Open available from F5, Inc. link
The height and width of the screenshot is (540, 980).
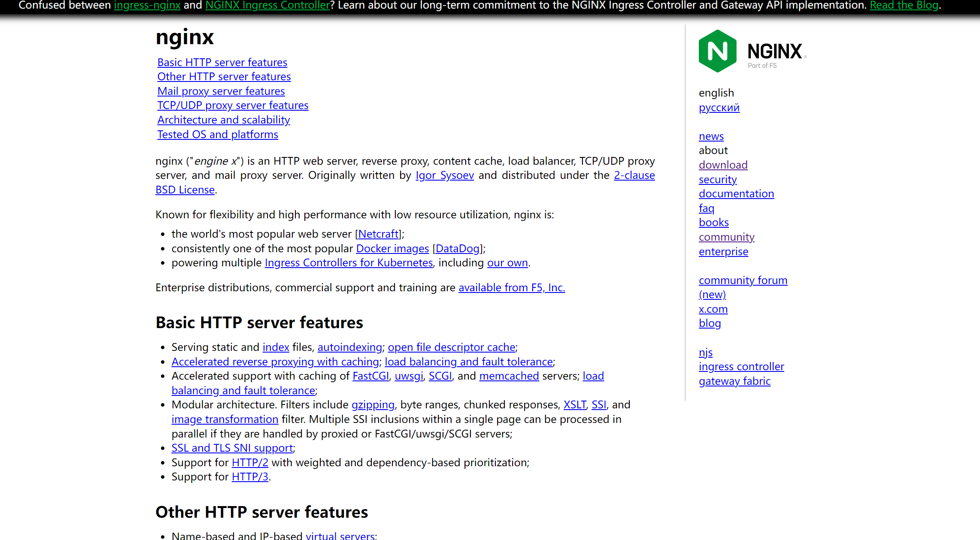(x=511, y=287)
